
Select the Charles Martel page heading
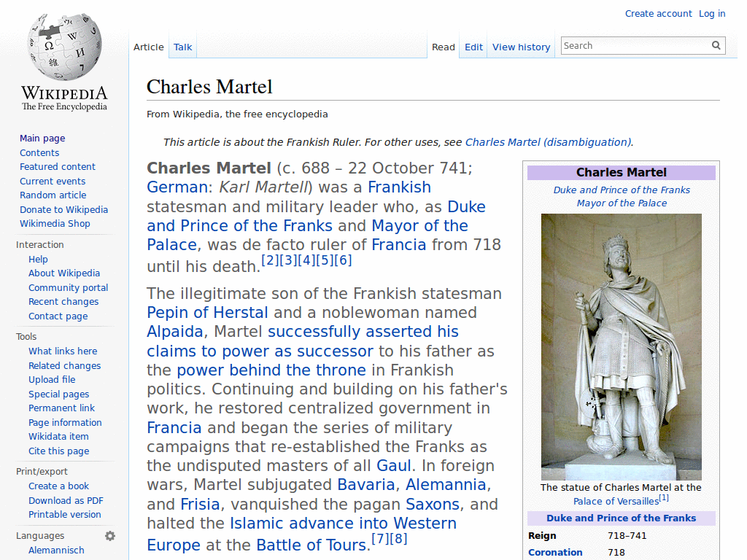pos(209,87)
